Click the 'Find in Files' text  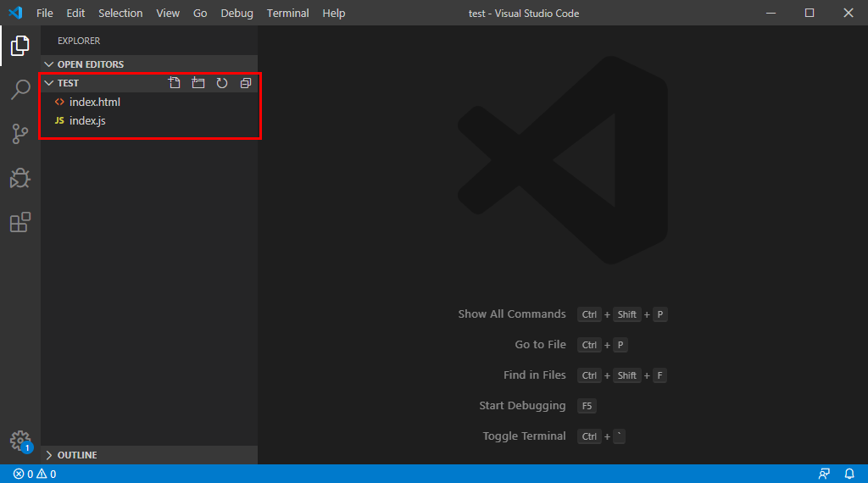(x=535, y=375)
